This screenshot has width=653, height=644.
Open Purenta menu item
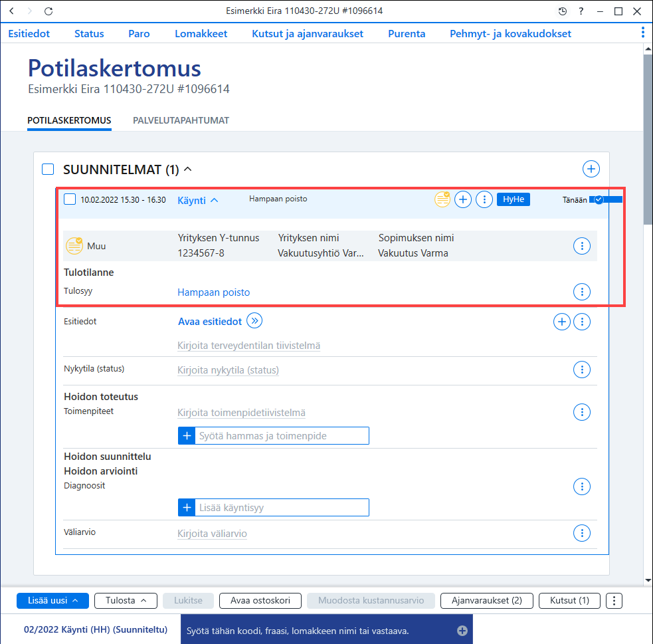tap(407, 34)
